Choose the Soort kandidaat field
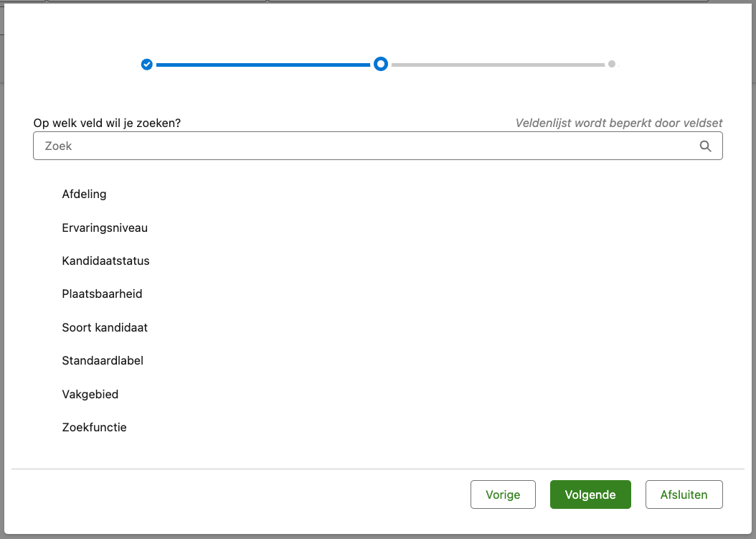 (105, 328)
